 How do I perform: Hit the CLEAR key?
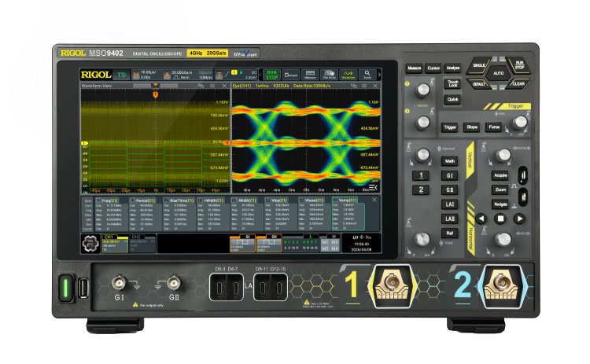click(518, 84)
